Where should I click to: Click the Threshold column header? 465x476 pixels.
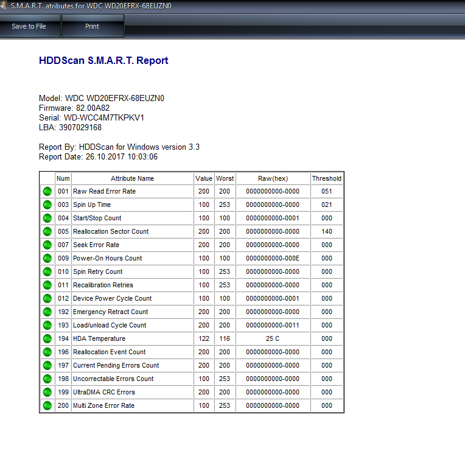[x=327, y=178]
